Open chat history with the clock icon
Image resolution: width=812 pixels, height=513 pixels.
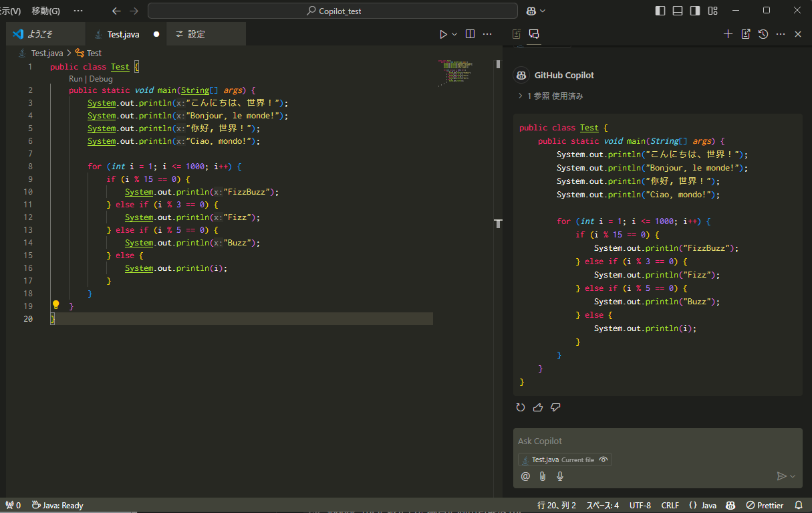point(763,34)
